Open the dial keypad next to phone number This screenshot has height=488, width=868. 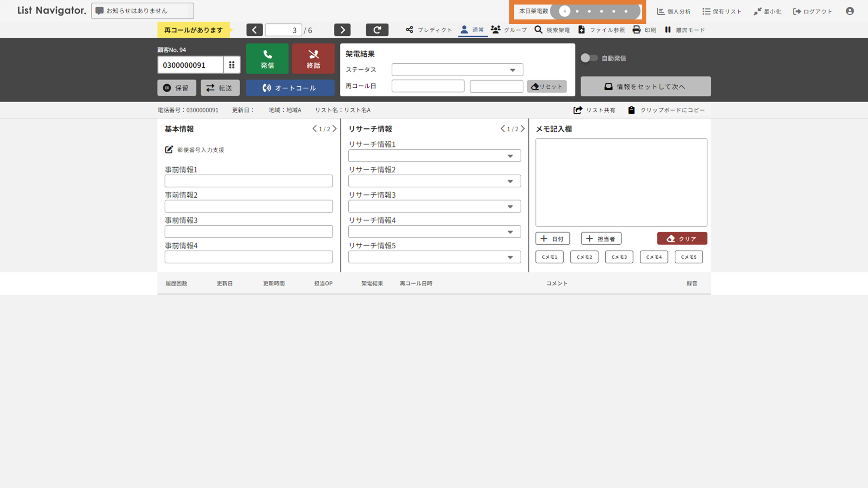232,65
